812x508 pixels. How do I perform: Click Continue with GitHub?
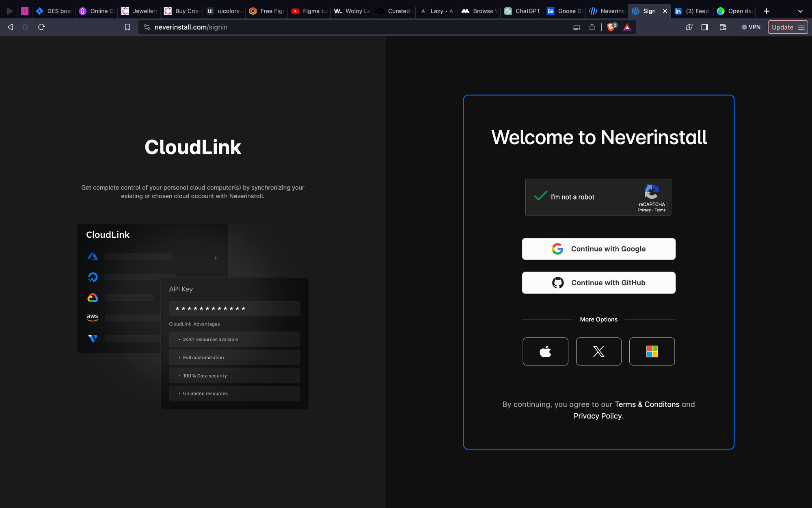598,282
